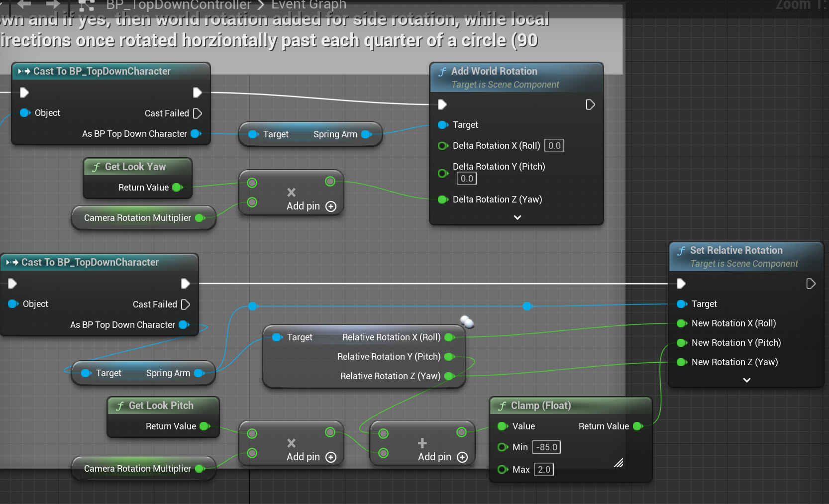Select the Get Look Yaw node title
Screen dimensions: 829x504
135,167
